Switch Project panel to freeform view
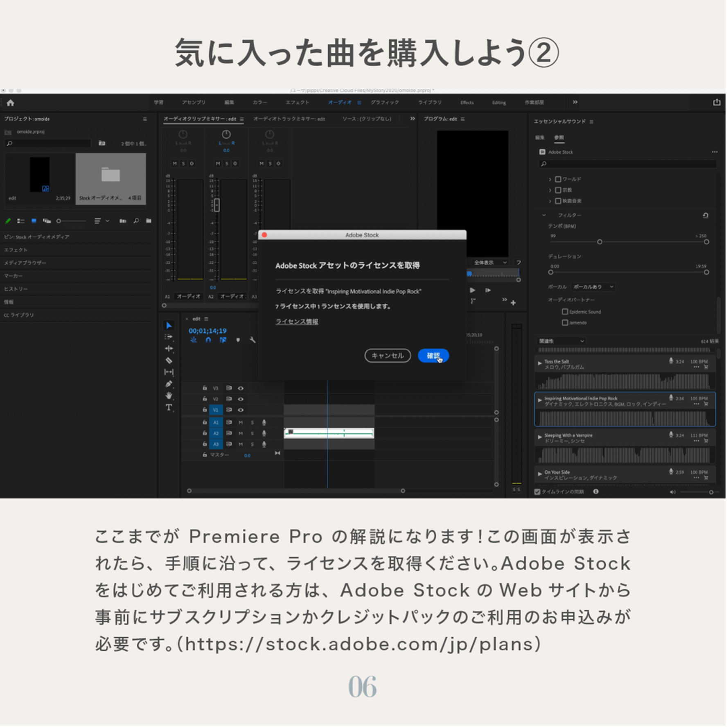The width and height of the screenshot is (728, 728). click(x=47, y=222)
